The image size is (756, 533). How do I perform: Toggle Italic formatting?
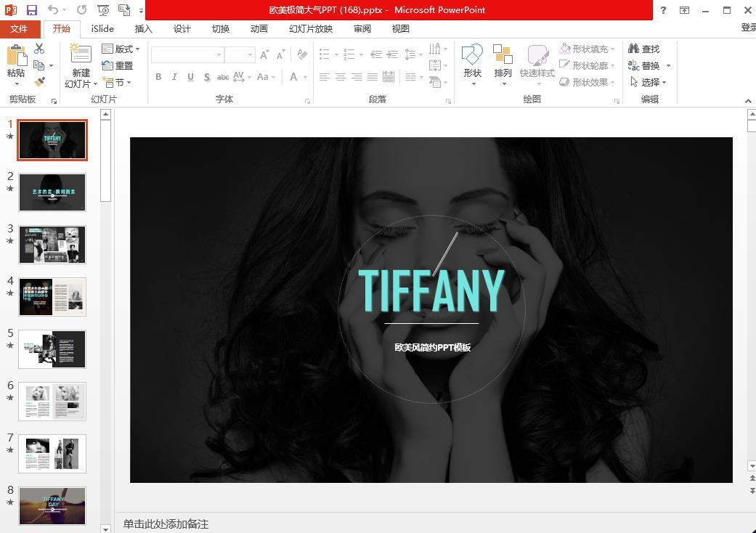174,77
